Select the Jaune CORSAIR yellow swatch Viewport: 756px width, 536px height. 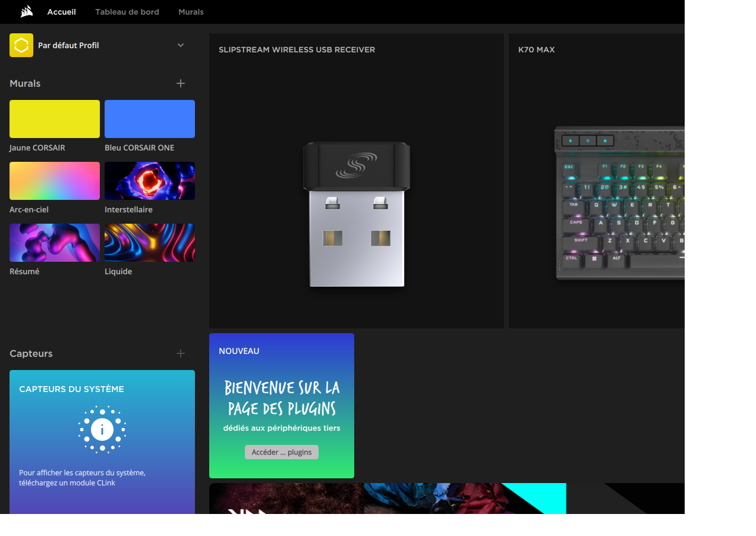pyautogui.click(x=55, y=119)
